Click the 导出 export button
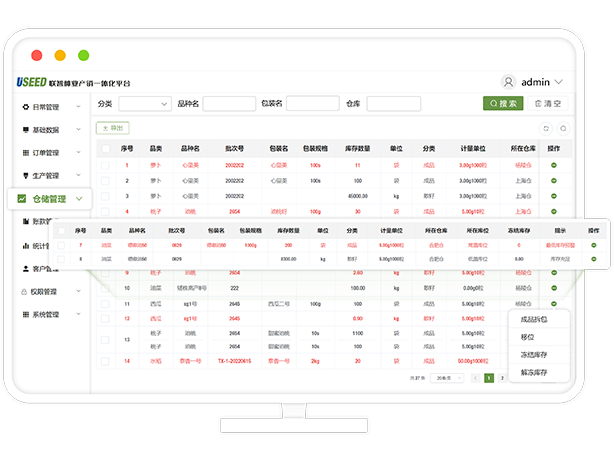614x460 pixels. [112, 128]
